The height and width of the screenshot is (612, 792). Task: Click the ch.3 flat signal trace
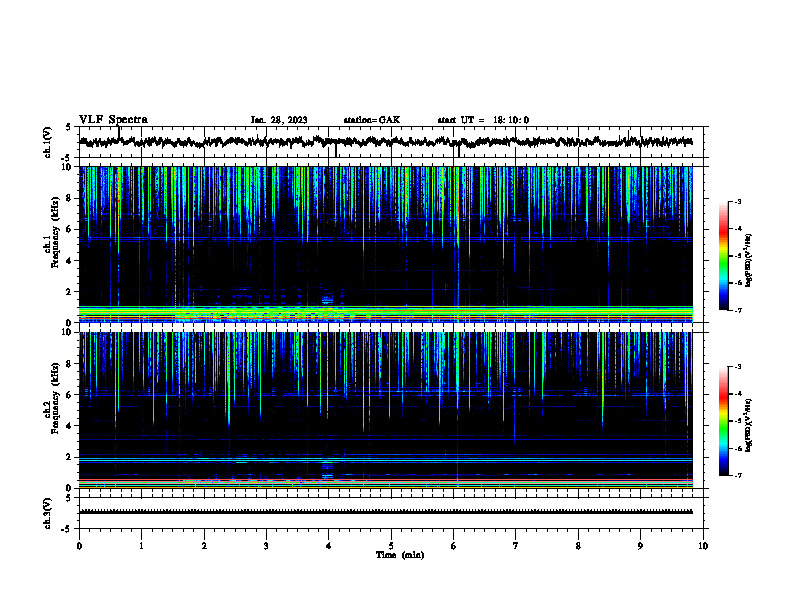point(385,512)
